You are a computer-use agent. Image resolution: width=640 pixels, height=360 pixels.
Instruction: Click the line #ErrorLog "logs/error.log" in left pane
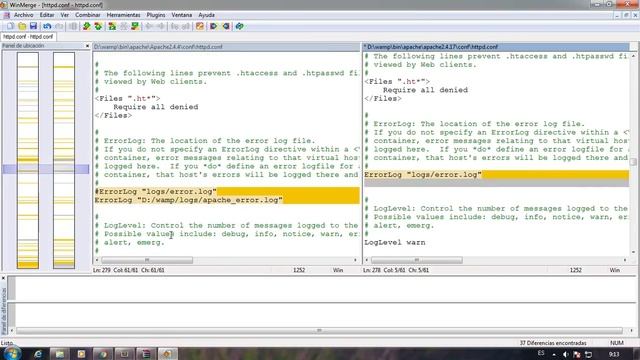tap(156, 191)
